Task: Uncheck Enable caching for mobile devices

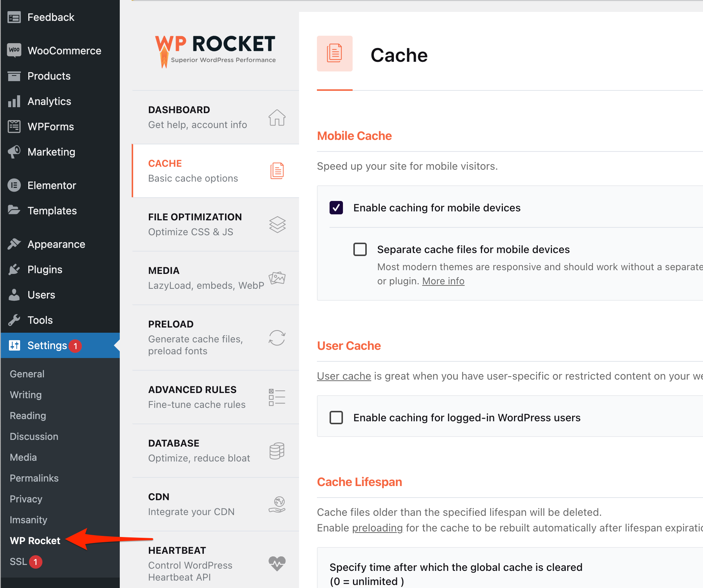Action: [336, 208]
